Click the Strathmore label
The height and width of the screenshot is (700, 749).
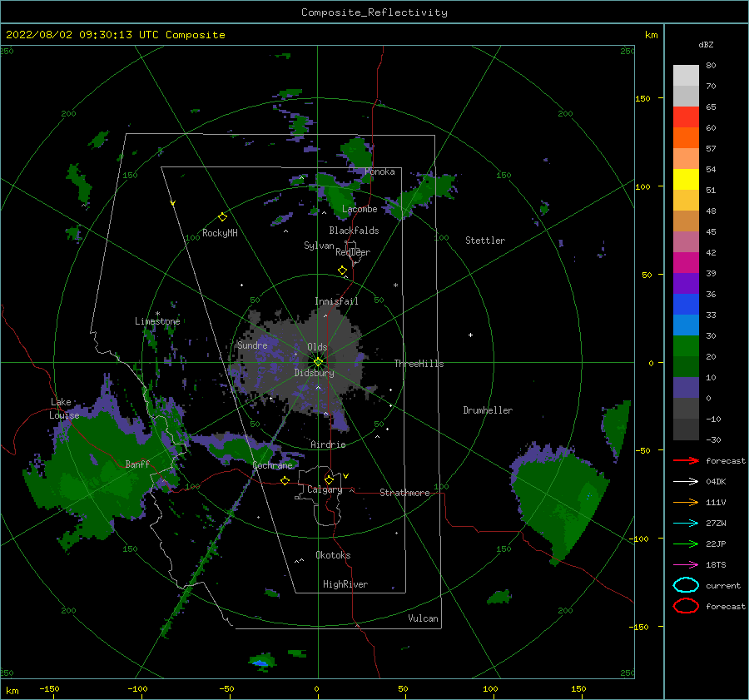coord(404,493)
